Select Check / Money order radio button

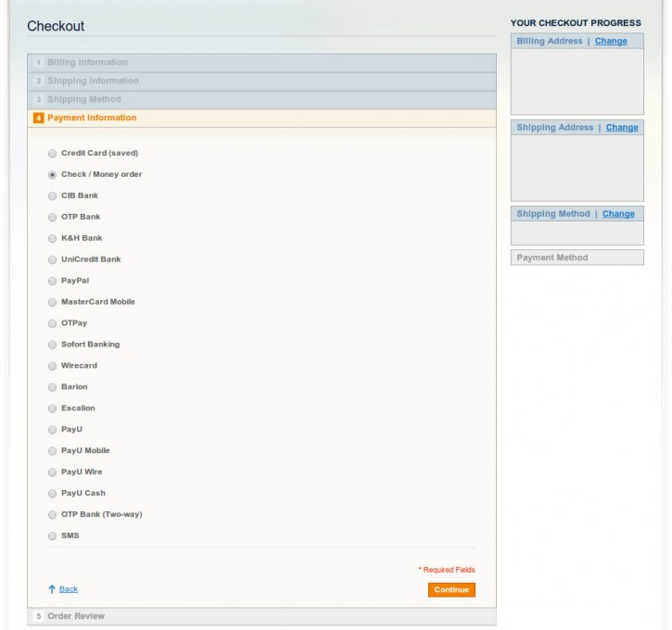pyautogui.click(x=52, y=175)
